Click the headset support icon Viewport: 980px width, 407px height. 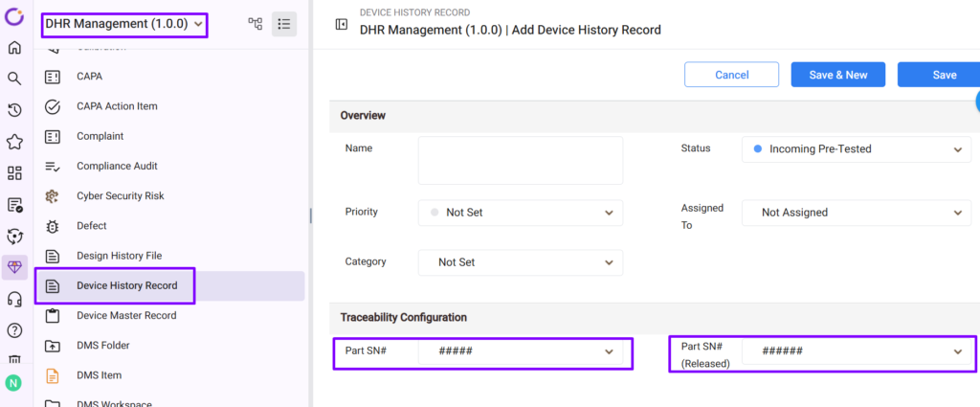click(x=14, y=299)
